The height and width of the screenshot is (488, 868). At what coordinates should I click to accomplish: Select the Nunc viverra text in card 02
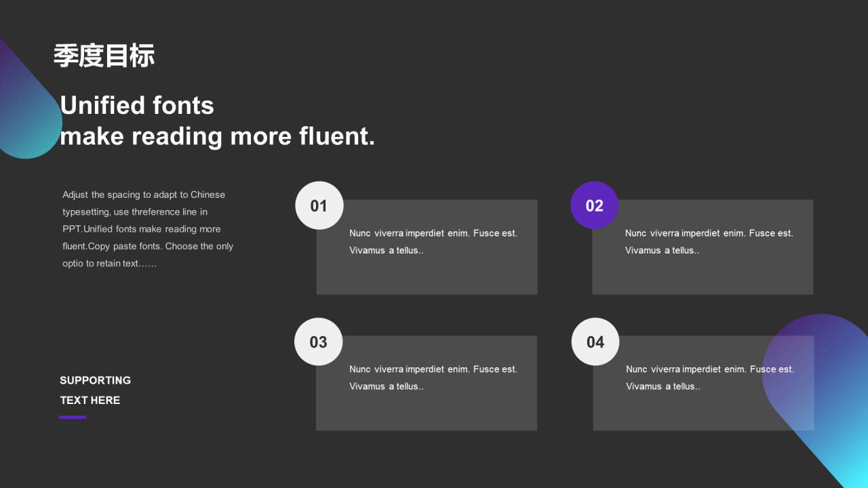[x=709, y=241]
